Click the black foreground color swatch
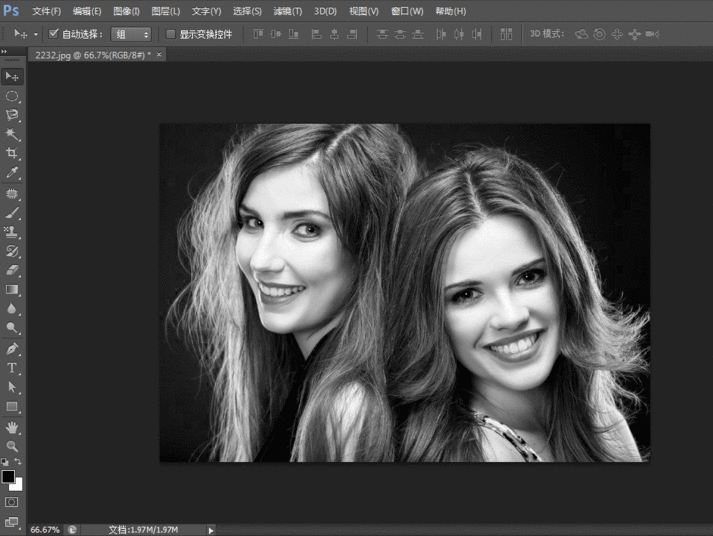713x536 pixels. tap(8, 477)
